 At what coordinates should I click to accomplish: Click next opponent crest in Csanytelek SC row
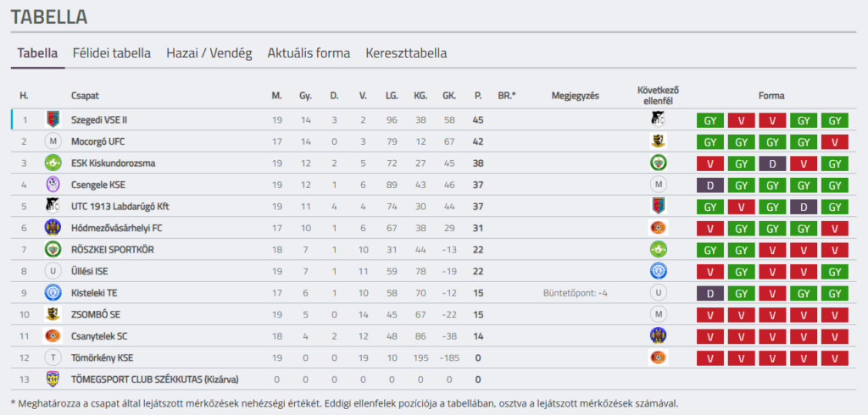tap(658, 336)
